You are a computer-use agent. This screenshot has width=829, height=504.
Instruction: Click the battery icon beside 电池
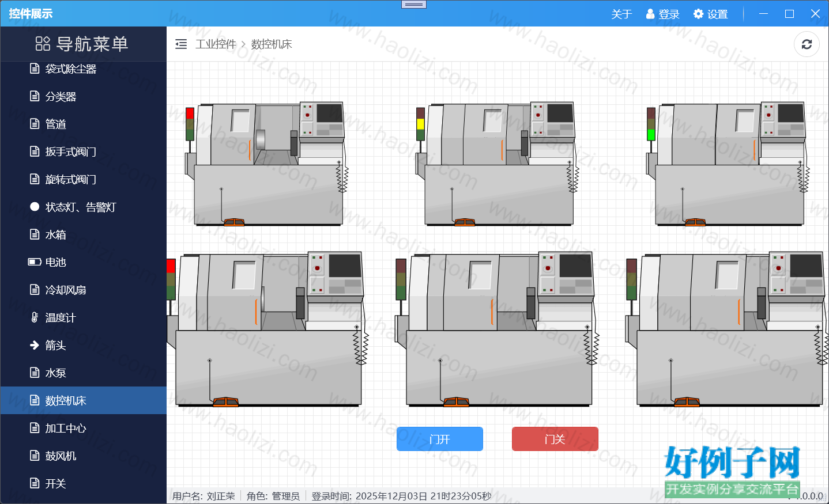(35, 262)
